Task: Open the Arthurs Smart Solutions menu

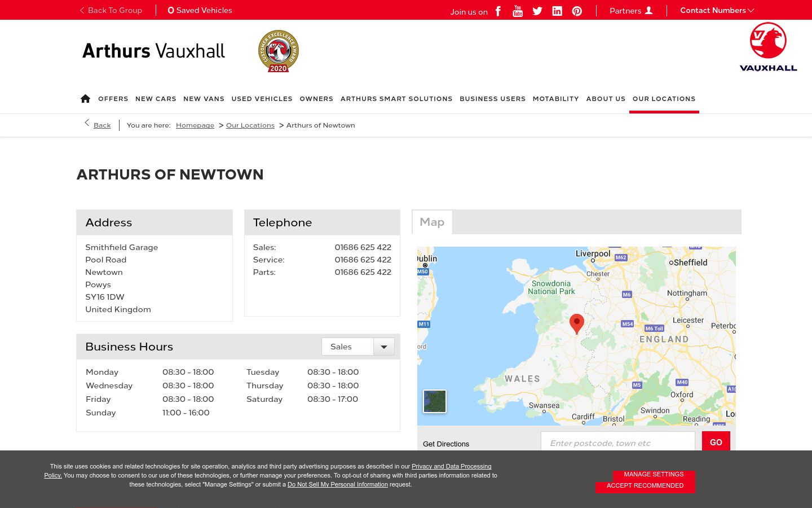Action: [396, 99]
